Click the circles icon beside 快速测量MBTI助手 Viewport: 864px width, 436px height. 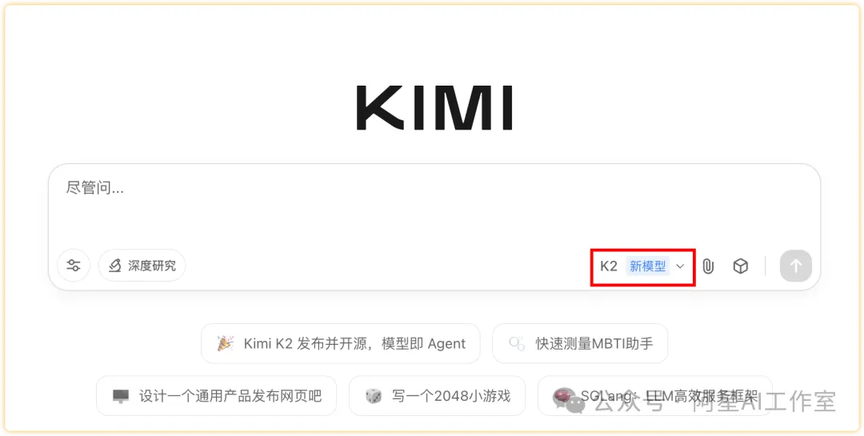(517, 343)
